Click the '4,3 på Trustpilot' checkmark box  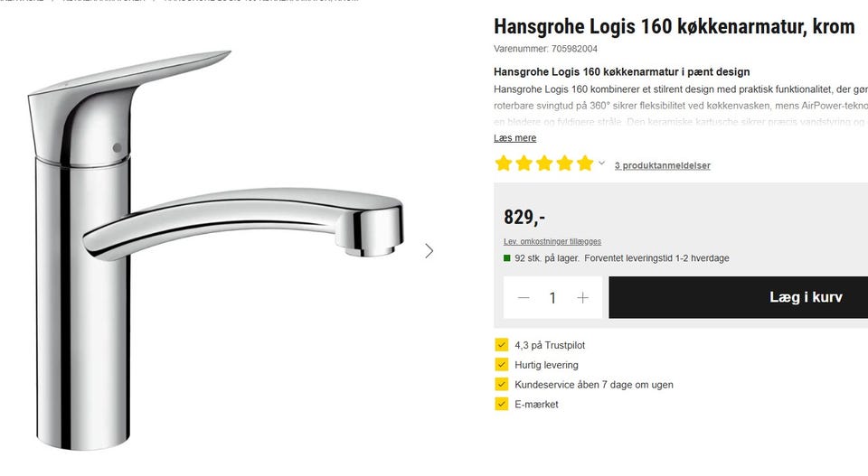coord(502,345)
